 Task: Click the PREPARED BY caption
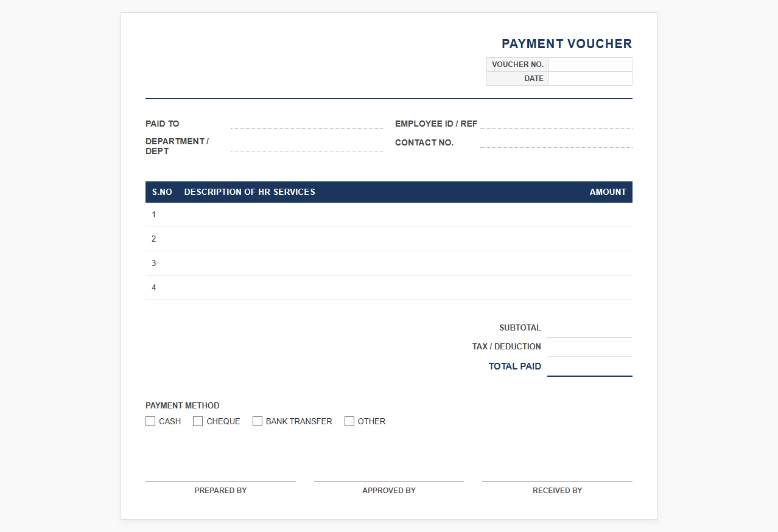tap(220, 490)
